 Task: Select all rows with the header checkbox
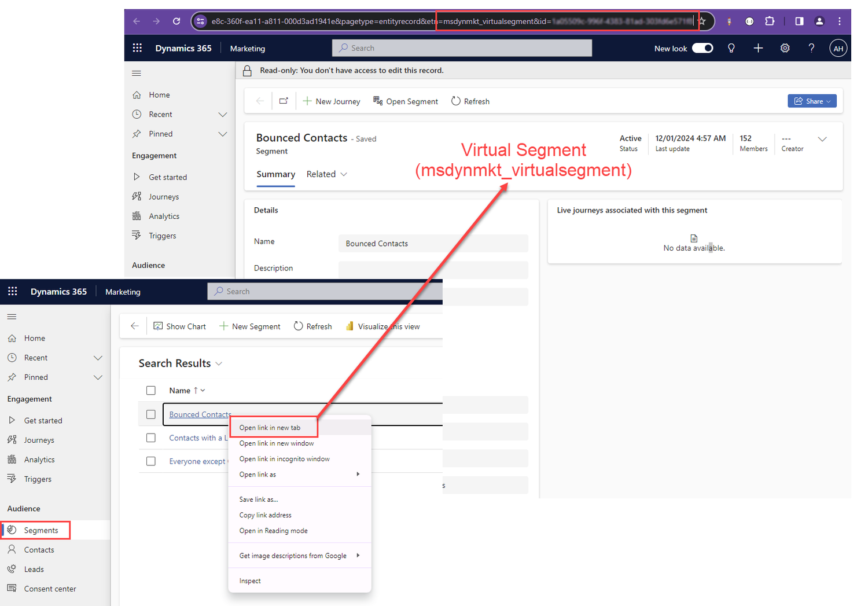coord(151,390)
